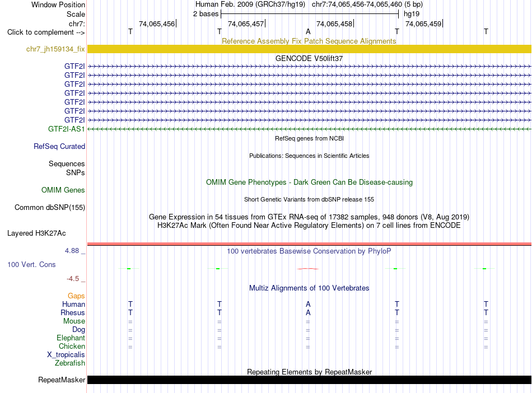Click 'Short Genetic Variants from dbSNP release 155' title
The image size is (532, 393).
click(x=309, y=199)
